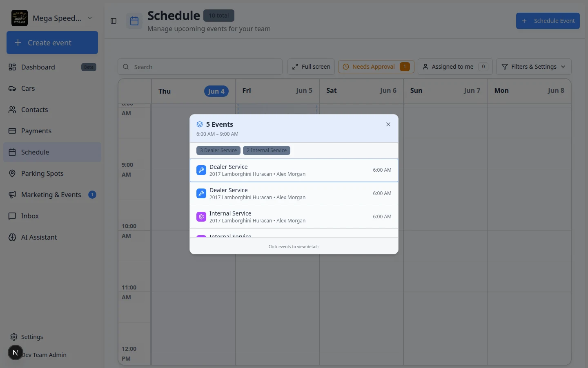Click the 6:00 AM – 9:00 AM popup subtitle
Image resolution: width=588 pixels, height=368 pixels.
pyautogui.click(x=217, y=134)
